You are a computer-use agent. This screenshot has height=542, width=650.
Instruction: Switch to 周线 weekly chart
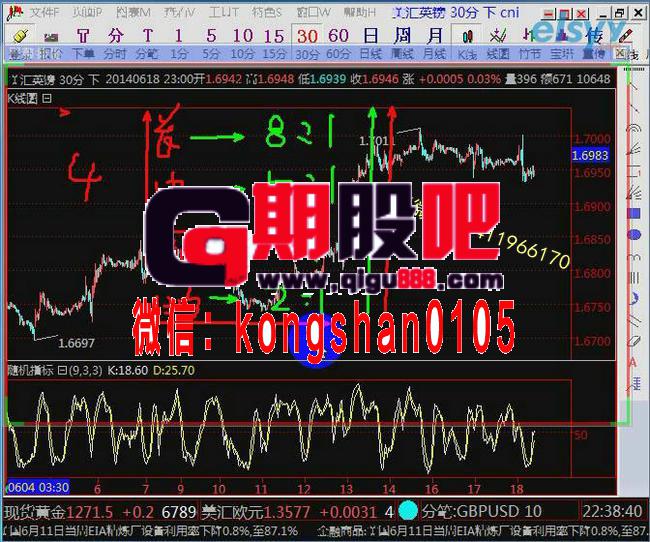pyautogui.click(x=403, y=44)
